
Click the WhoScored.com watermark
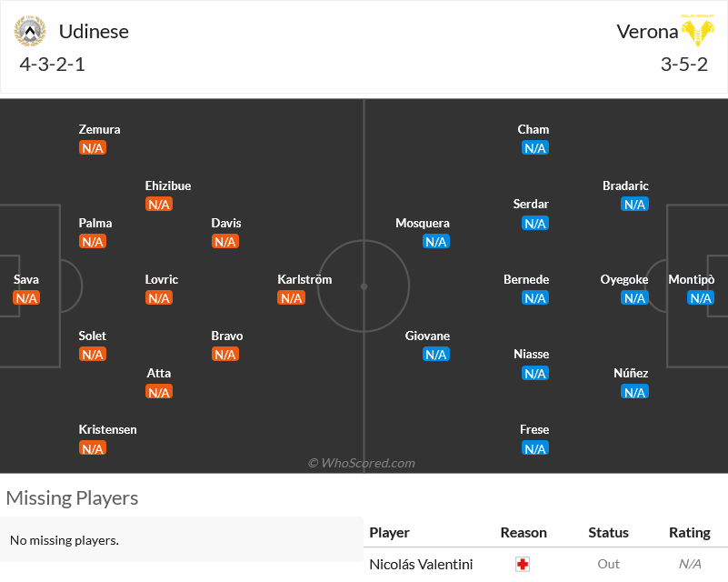(362, 463)
